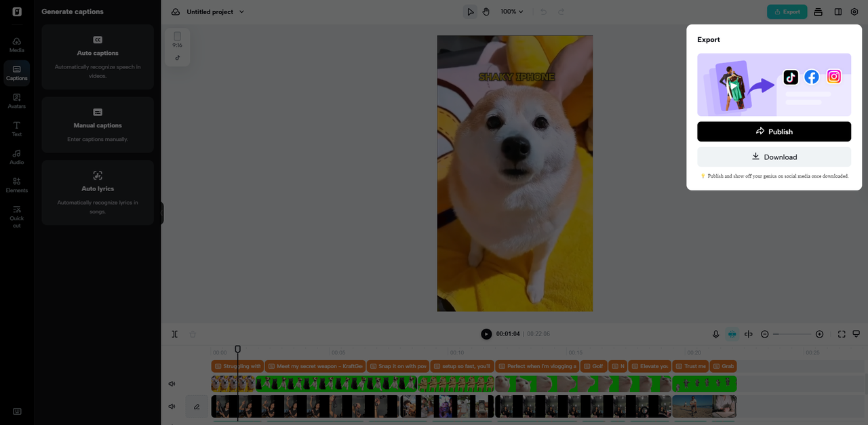Expand the Untitled project name dropdown
This screenshot has width=868, height=425.
[241, 12]
